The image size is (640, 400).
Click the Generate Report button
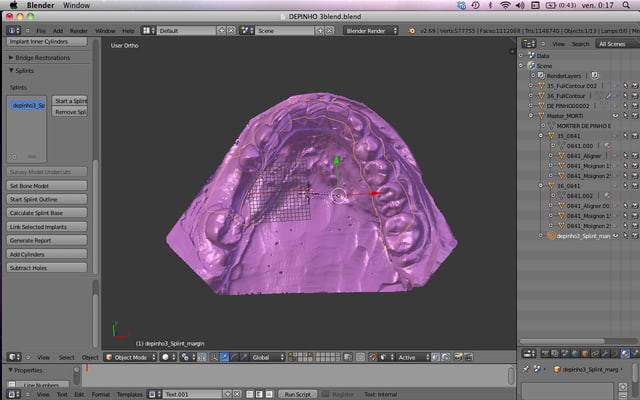click(x=47, y=240)
